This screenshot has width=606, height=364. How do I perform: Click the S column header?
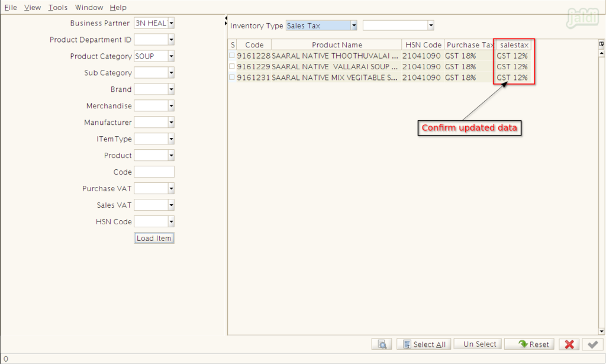tap(232, 45)
